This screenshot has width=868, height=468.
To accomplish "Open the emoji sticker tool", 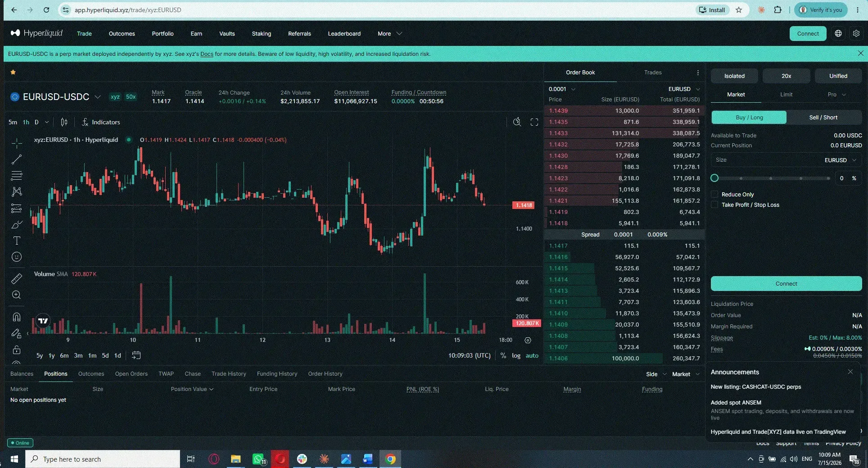I will tap(17, 257).
